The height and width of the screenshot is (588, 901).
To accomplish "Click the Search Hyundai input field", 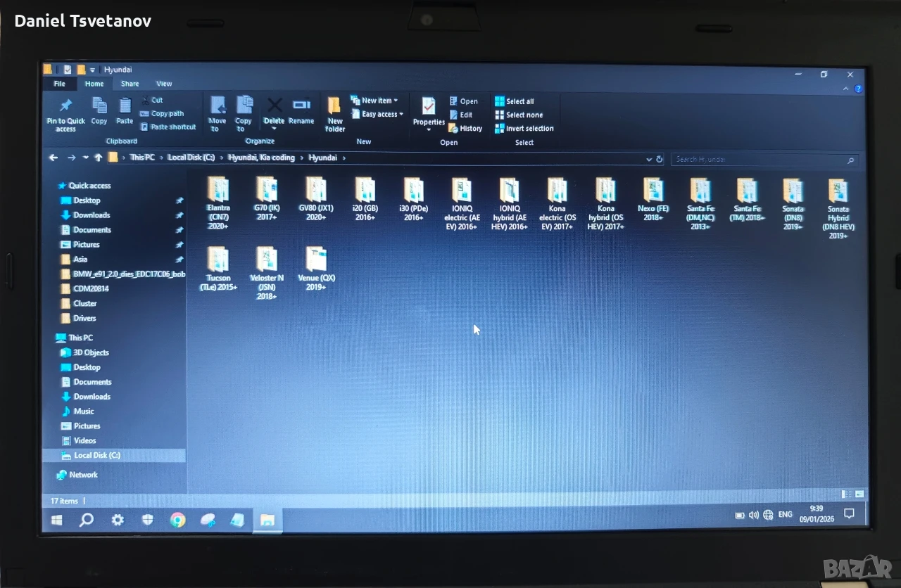I will tap(764, 160).
